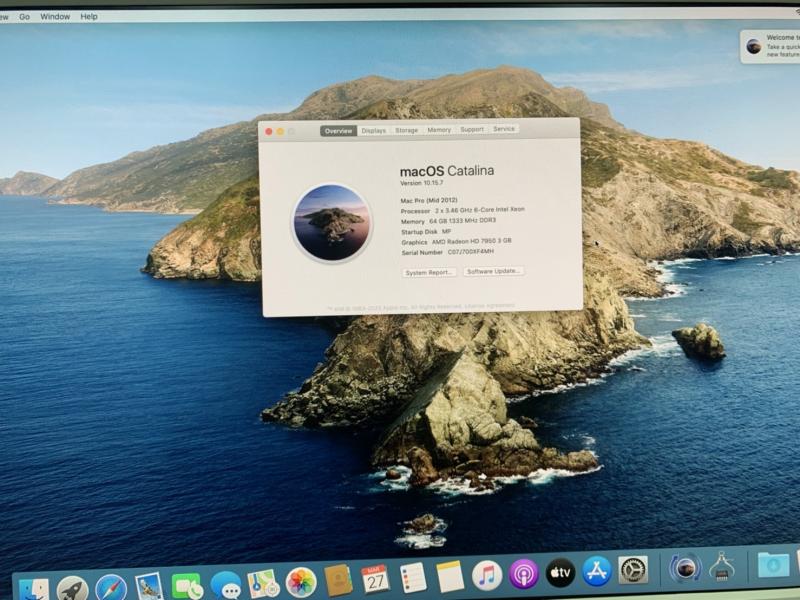Open the Mail stamp icon in Dock
Screen dimensions: 800x600
click(x=149, y=586)
